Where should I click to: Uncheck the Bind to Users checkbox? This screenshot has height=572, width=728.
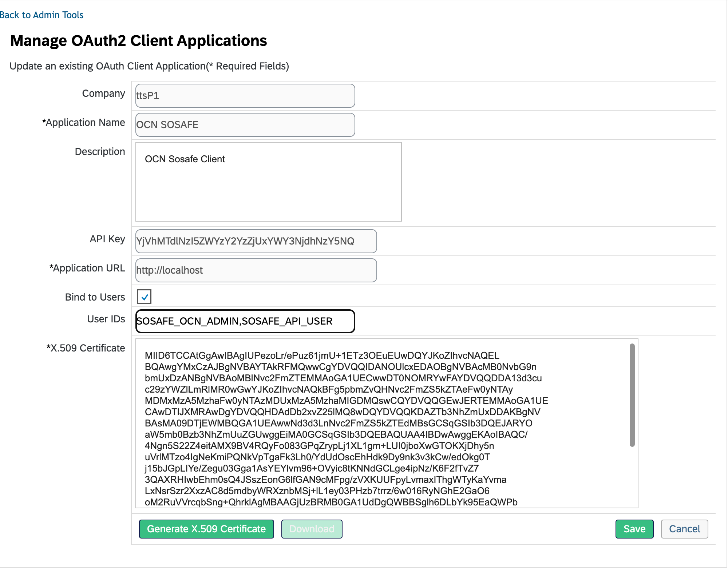pos(144,297)
